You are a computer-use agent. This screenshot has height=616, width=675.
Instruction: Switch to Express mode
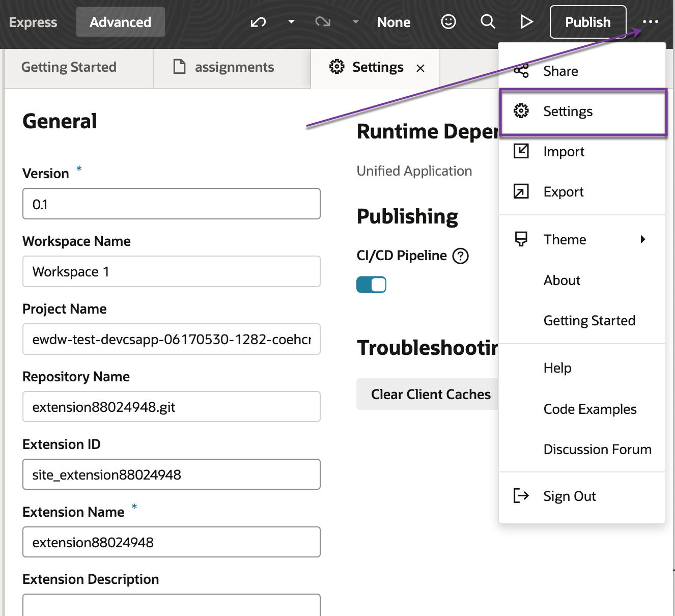pos(33,22)
